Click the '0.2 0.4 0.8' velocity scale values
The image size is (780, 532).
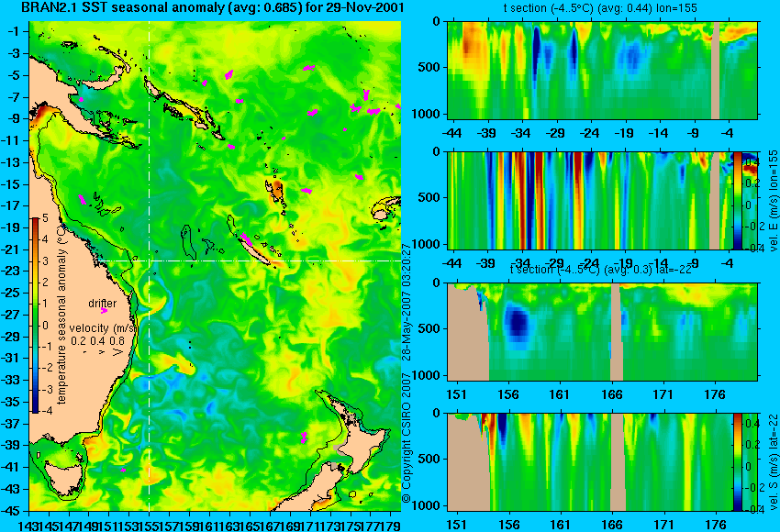[x=97, y=341]
